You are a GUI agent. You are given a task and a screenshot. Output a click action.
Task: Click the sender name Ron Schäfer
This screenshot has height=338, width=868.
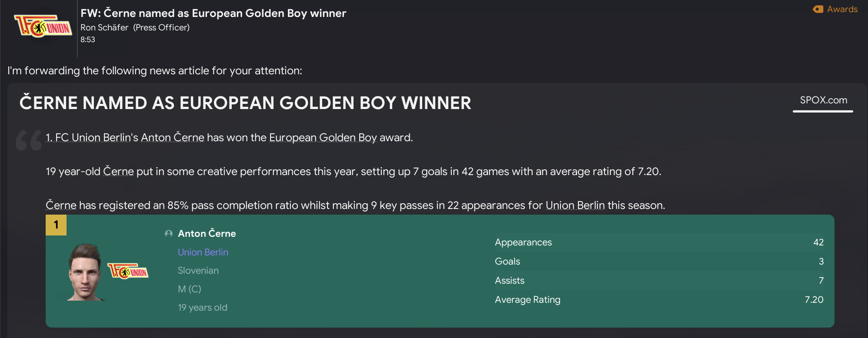click(104, 27)
